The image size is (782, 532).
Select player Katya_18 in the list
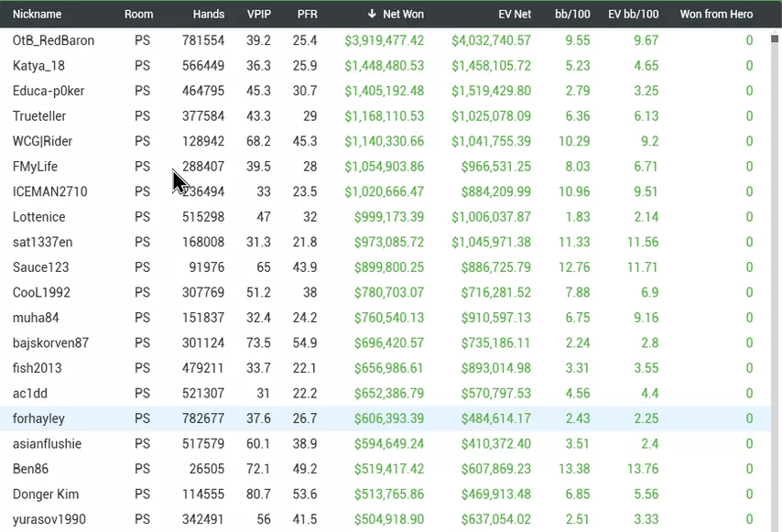click(40, 66)
